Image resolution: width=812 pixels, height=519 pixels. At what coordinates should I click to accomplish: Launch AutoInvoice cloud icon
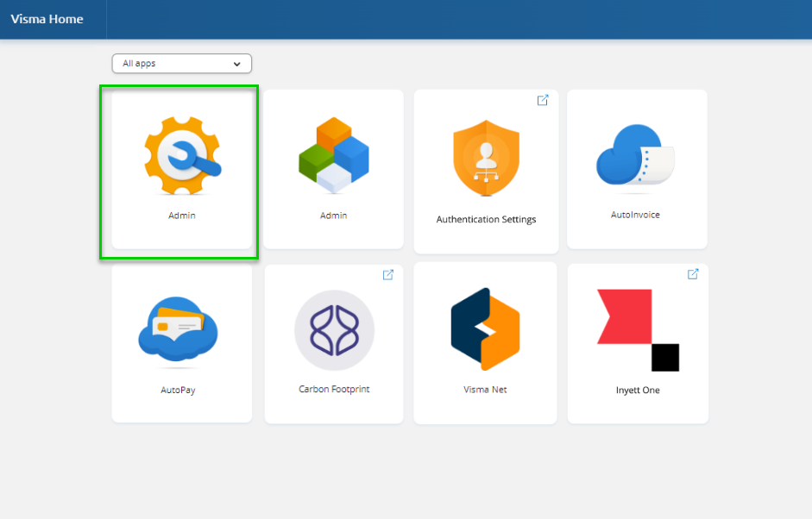635,155
